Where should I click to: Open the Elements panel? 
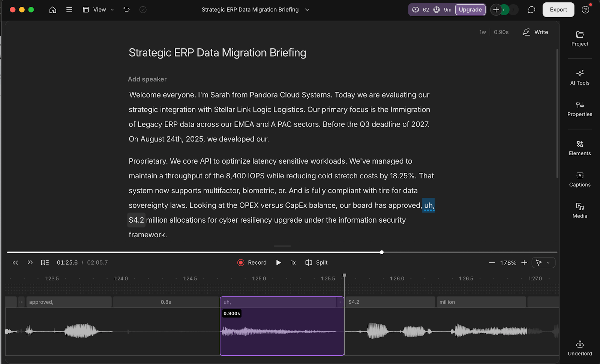[x=579, y=148]
